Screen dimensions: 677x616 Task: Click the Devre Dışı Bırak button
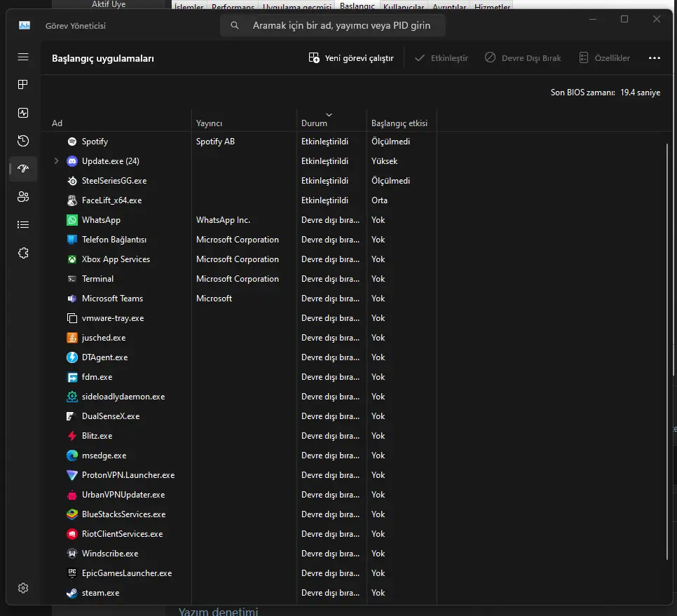(523, 58)
